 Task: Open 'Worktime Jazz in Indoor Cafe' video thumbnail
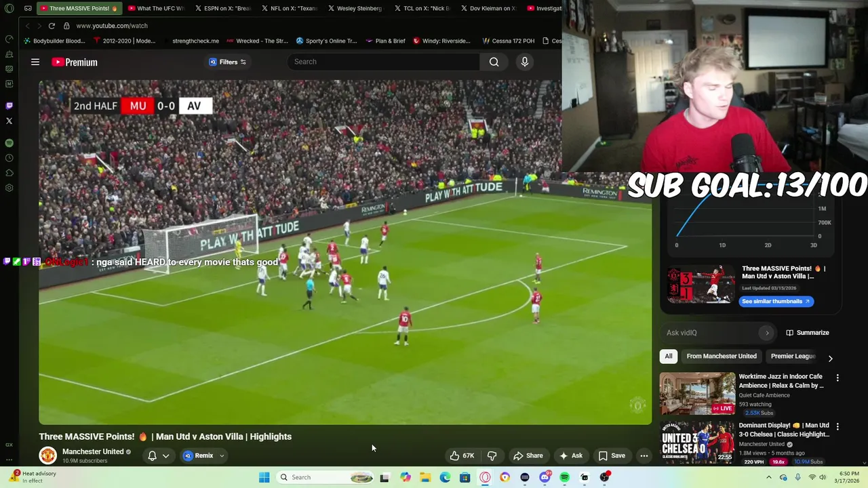click(697, 394)
